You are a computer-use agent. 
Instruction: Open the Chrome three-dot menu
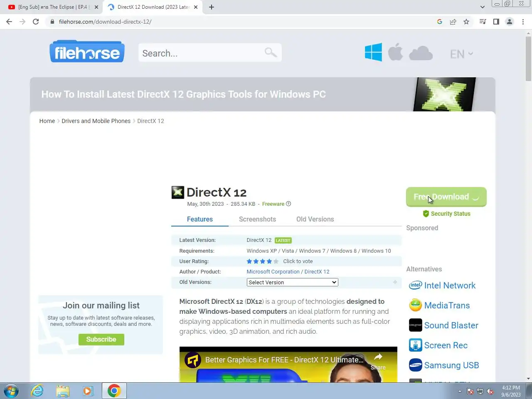pyautogui.click(x=523, y=22)
